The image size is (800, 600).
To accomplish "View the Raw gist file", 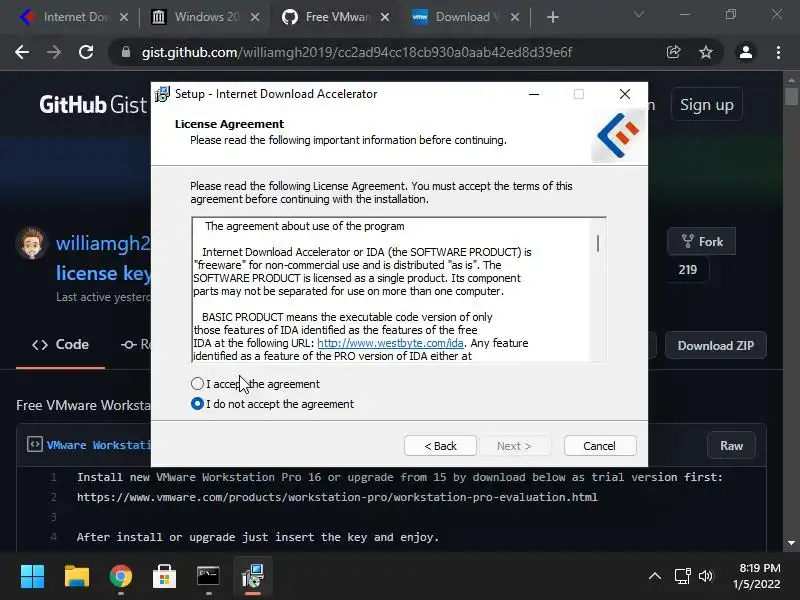I will (x=731, y=446).
